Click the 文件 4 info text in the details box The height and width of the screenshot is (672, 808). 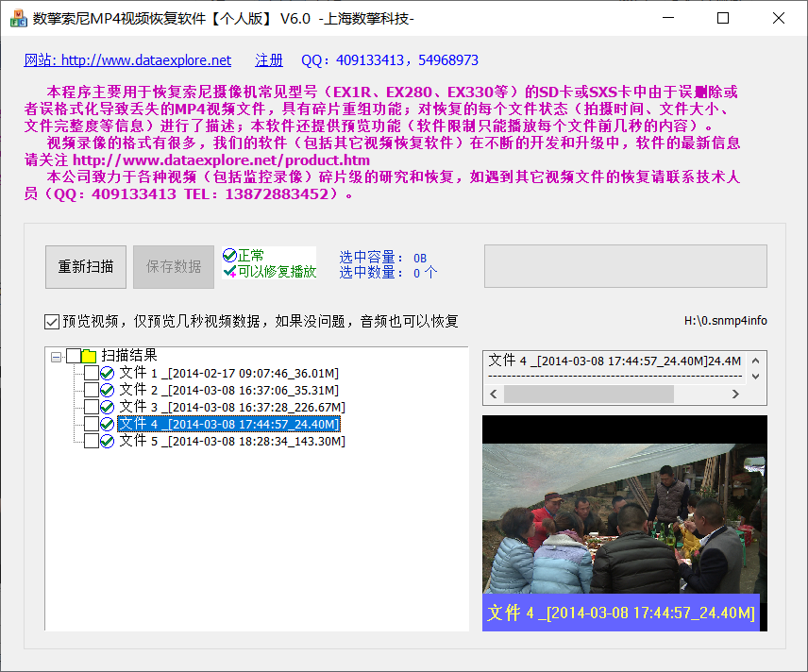coord(614,361)
